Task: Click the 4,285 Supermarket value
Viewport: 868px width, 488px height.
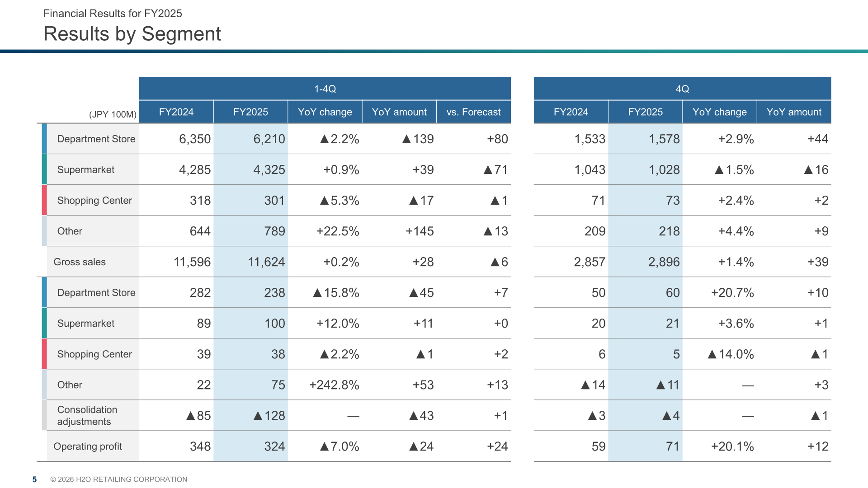Action: 195,170
